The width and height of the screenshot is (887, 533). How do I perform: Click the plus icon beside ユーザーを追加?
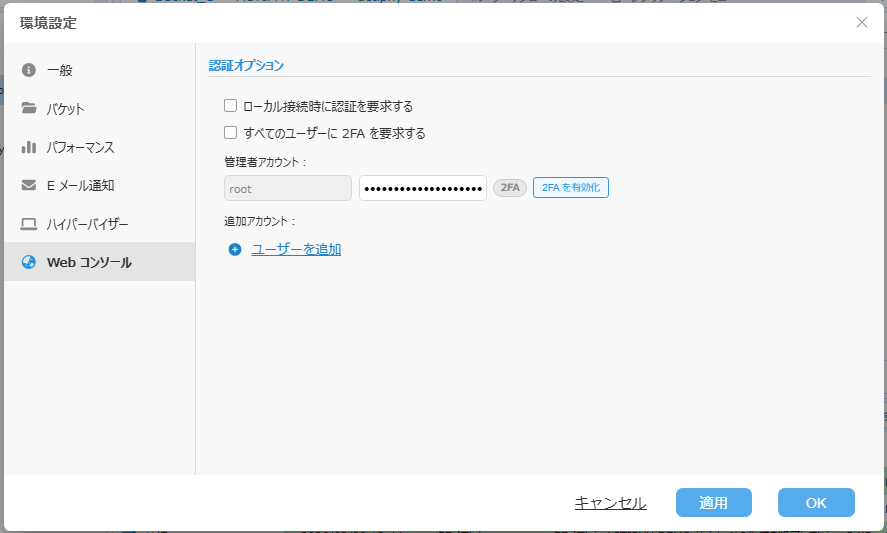coord(235,250)
